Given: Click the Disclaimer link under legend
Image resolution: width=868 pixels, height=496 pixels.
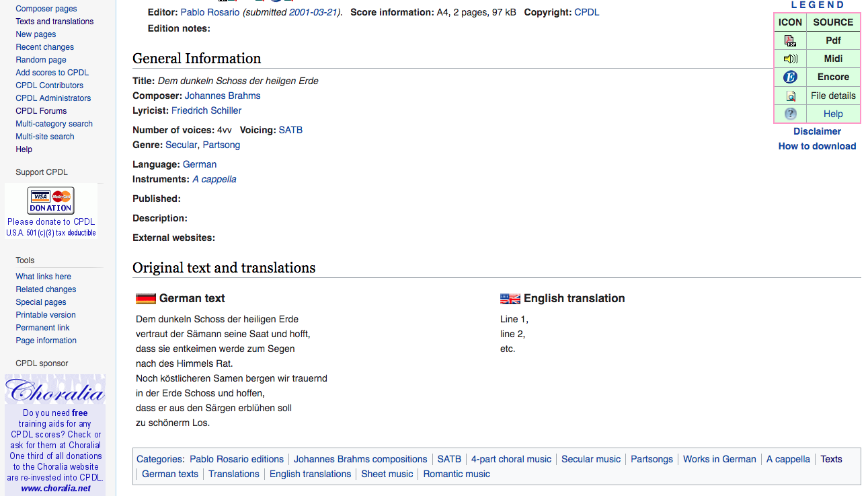Looking at the screenshot, I should pyautogui.click(x=817, y=131).
